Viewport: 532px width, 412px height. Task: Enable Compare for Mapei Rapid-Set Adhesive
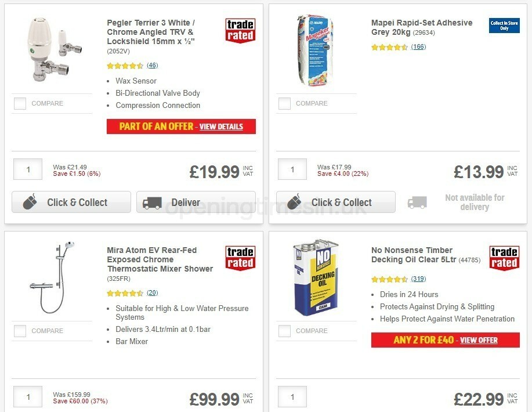[x=284, y=103]
